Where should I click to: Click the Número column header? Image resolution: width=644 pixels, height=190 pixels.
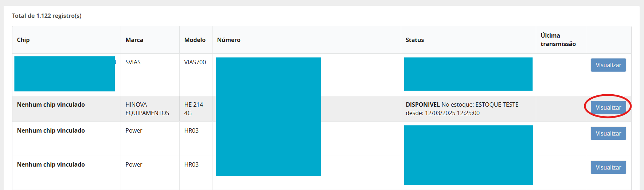(229, 40)
